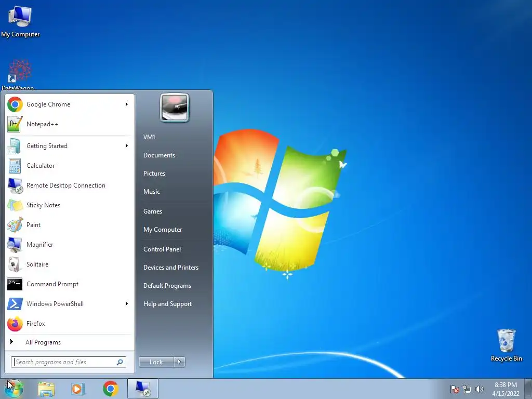
Task: Open Default Programs
Action: point(167,286)
